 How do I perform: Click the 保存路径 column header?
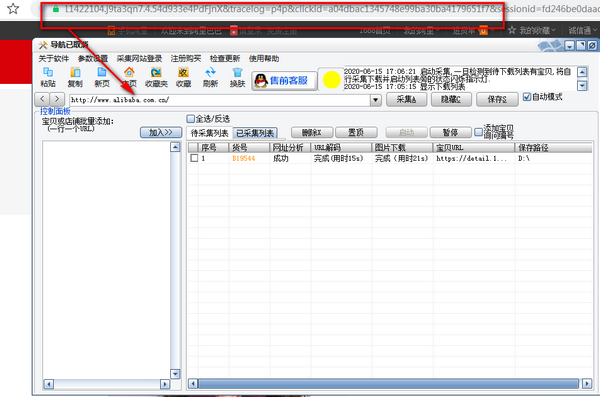point(554,147)
